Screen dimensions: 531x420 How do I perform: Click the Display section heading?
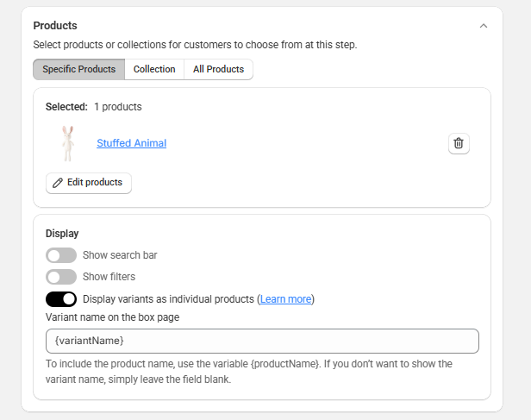point(62,234)
